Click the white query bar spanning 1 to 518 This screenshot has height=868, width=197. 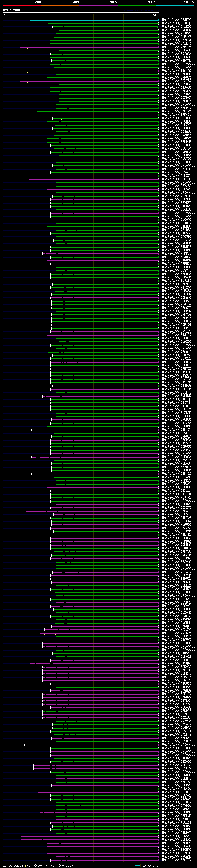pyautogui.click(x=81, y=12)
